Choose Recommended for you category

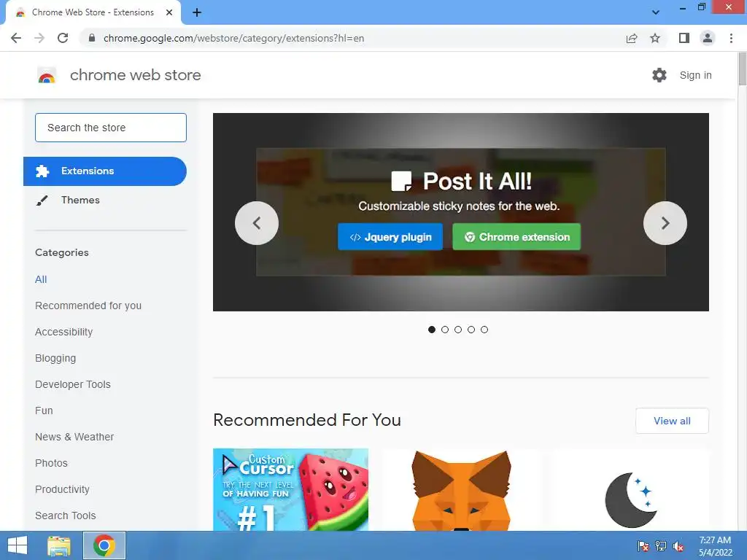(88, 306)
